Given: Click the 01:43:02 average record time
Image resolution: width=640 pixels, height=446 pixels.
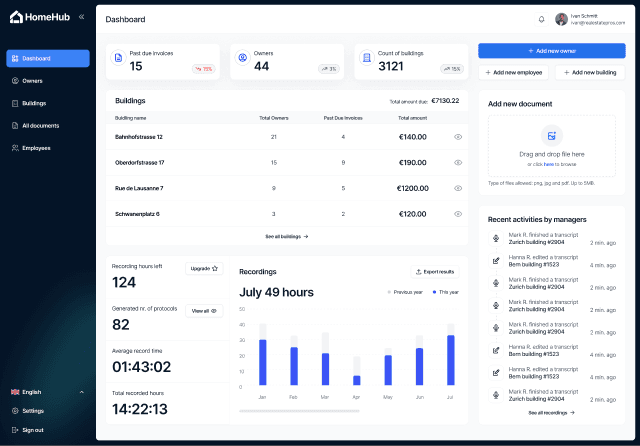Looking at the screenshot, I should [142, 367].
